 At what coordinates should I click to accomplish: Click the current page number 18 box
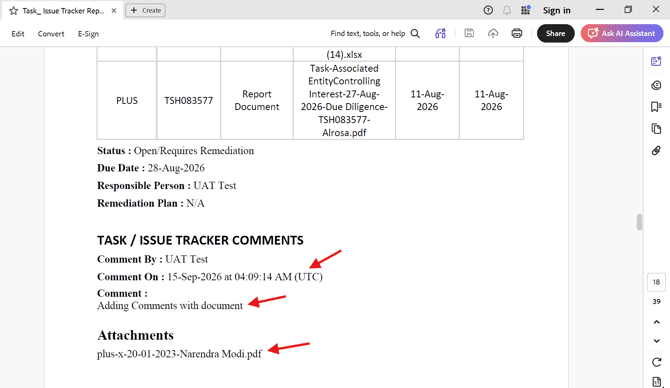pyautogui.click(x=656, y=282)
